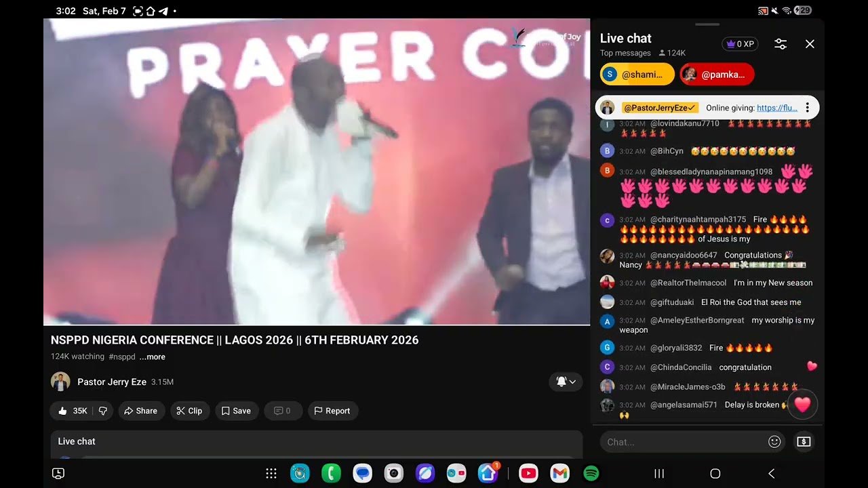Open Pastor Jerry Eze channel avatar
Viewport: 868px width, 488px height.
click(x=60, y=382)
